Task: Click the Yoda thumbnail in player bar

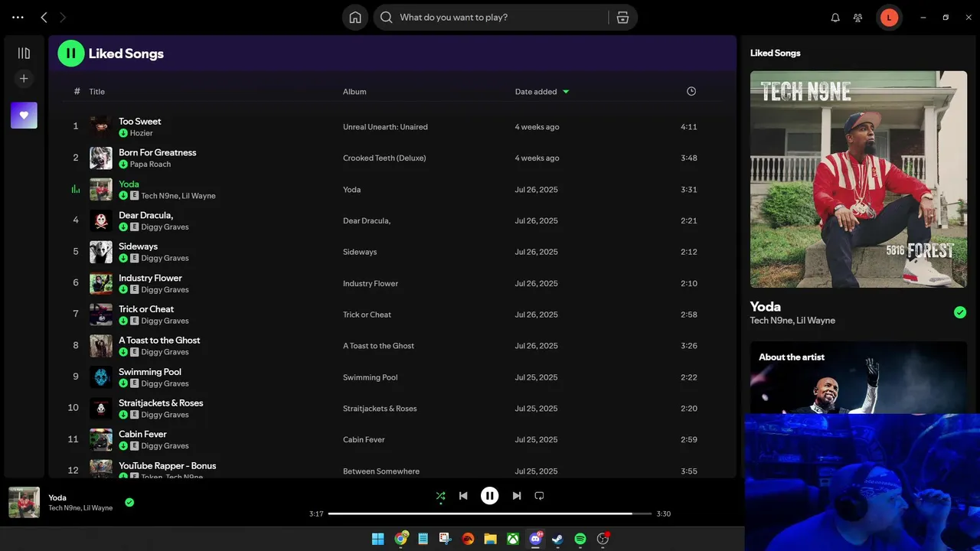Action: [x=24, y=502]
